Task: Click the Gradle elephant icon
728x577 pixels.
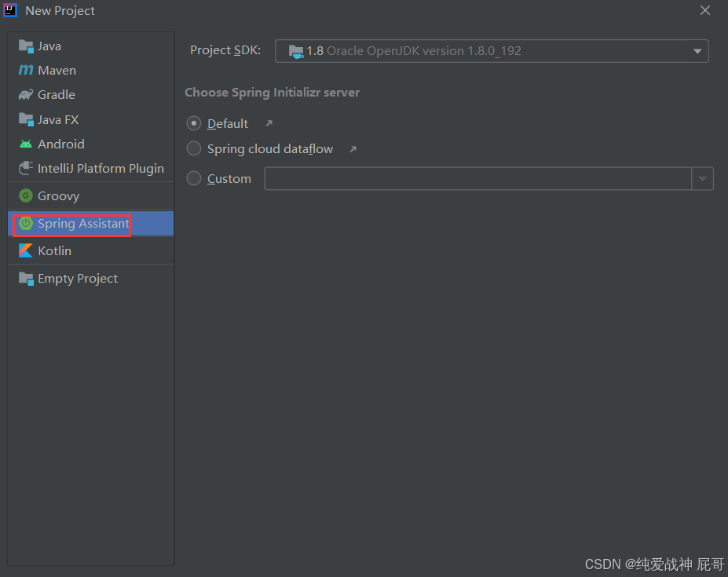Action: point(26,95)
